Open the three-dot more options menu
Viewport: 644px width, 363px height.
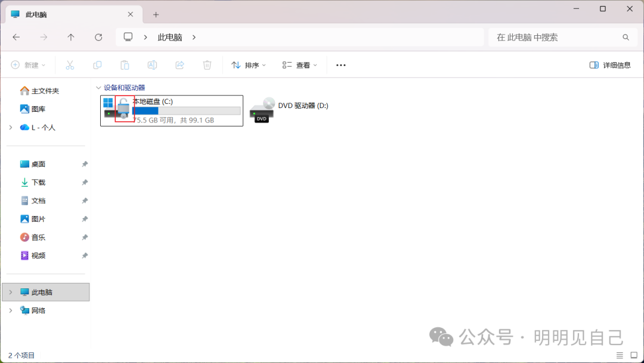pyautogui.click(x=341, y=65)
